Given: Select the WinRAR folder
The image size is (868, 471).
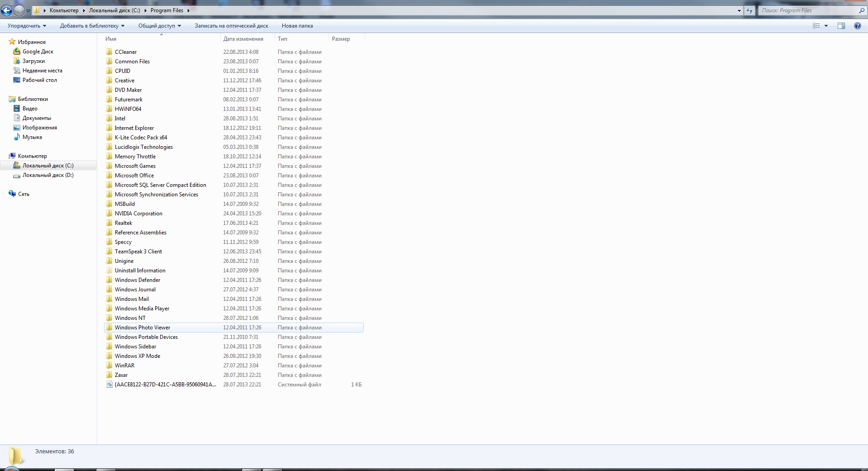Looking at the screenshot, I should tap(124, 366).
